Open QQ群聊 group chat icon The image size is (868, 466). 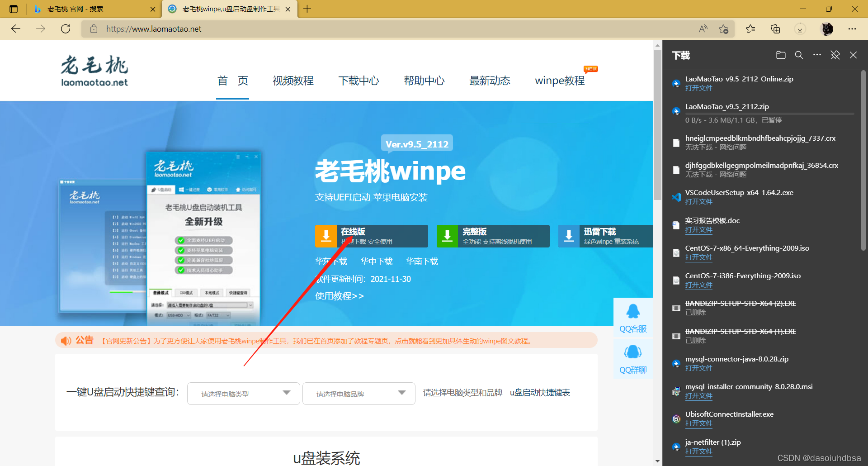tap(633, 359)
